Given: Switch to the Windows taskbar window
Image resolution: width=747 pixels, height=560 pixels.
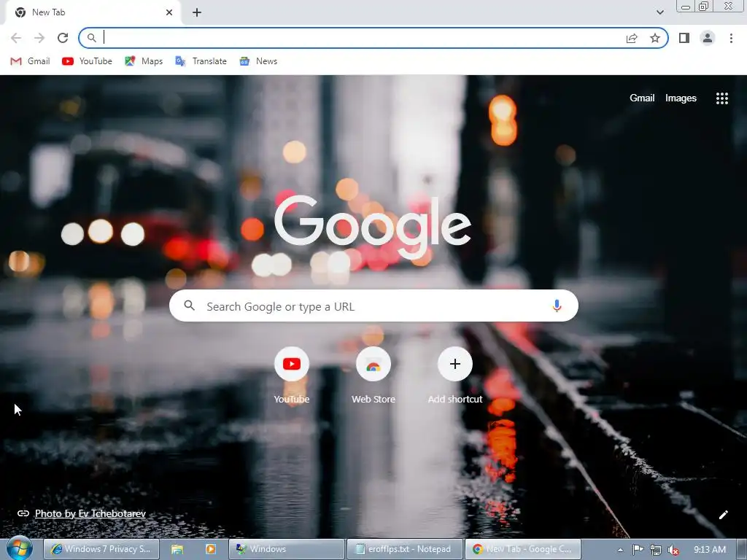Looking at the screenshot, I should [286, 549].
